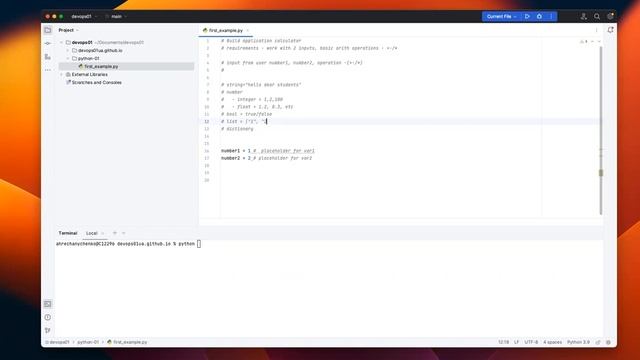Open the Notifications bell icon
640x360 pixels.
(x=610, y=30)
